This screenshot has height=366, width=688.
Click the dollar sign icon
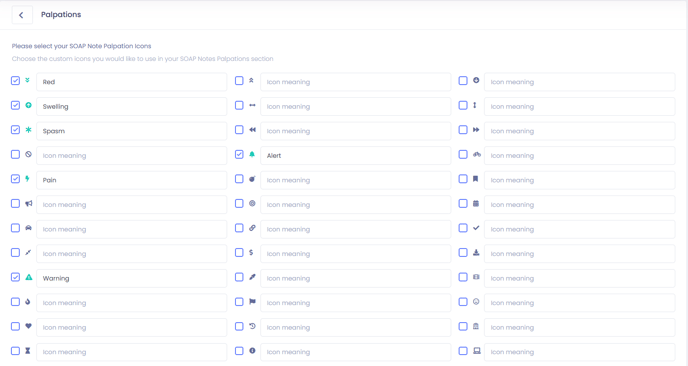coord(251,252)
